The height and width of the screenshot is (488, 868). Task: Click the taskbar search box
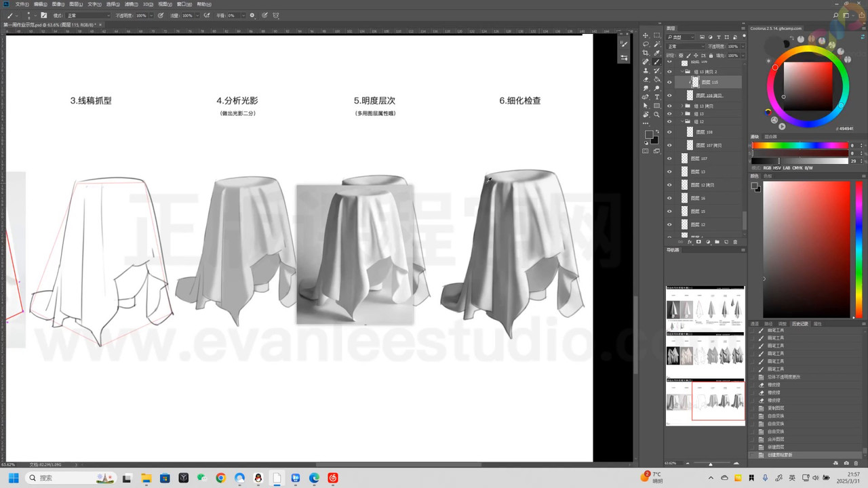[x=71, y=478]
